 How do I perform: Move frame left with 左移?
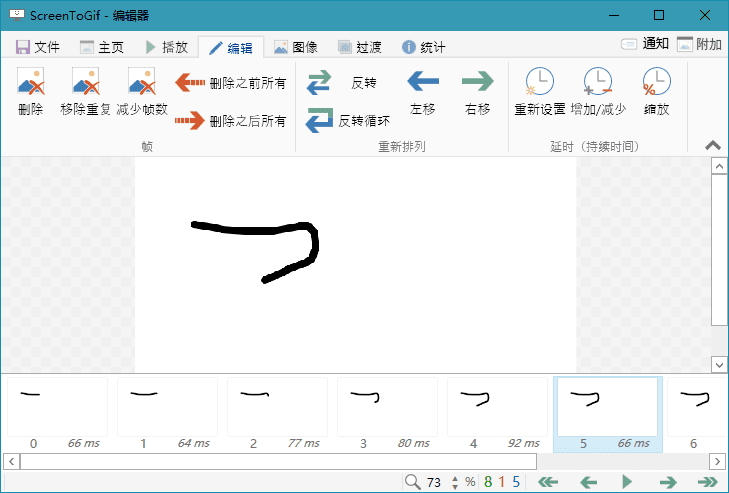tap(423, 92)
